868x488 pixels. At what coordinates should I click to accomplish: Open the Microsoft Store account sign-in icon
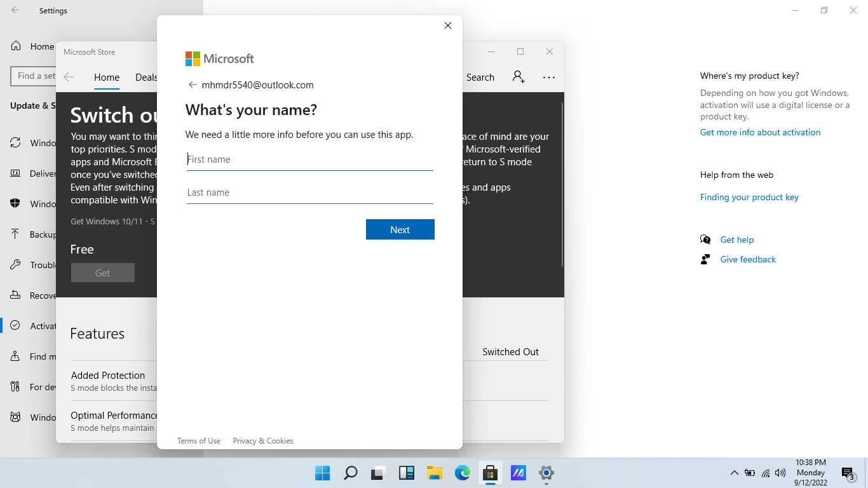[x=519, y=77]
